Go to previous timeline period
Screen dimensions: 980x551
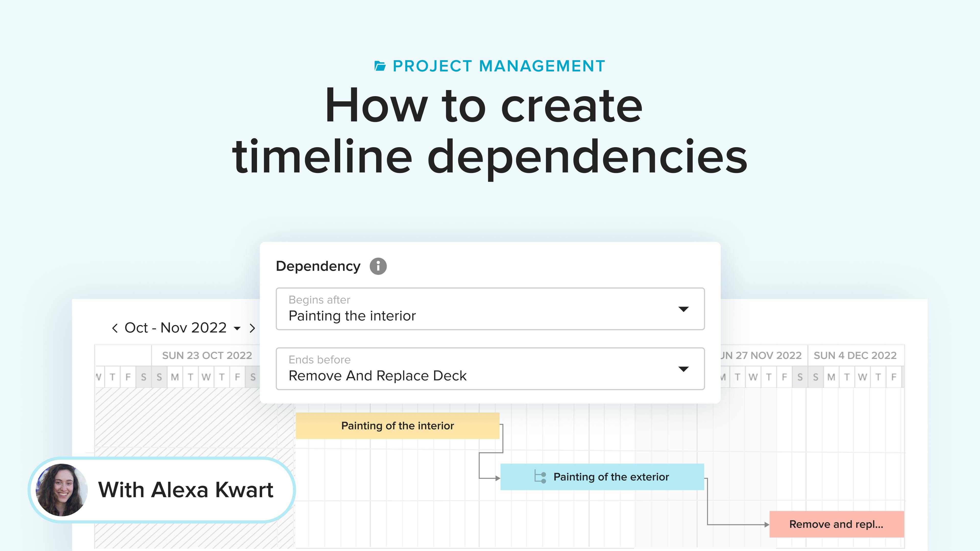click(115, 328)
